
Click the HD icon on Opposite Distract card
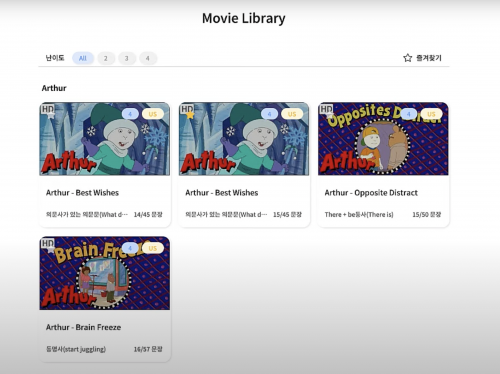tap(326, 109)
